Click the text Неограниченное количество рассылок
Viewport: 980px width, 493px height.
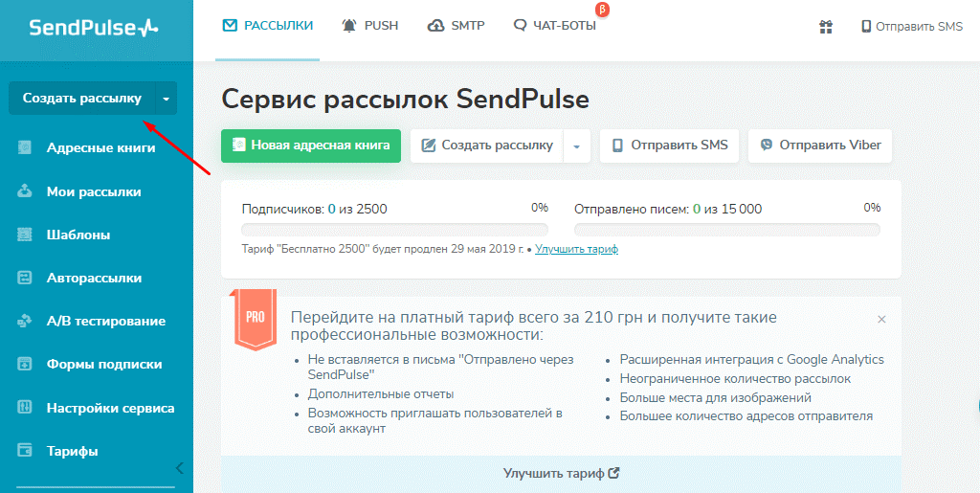(x=735, y=379)
